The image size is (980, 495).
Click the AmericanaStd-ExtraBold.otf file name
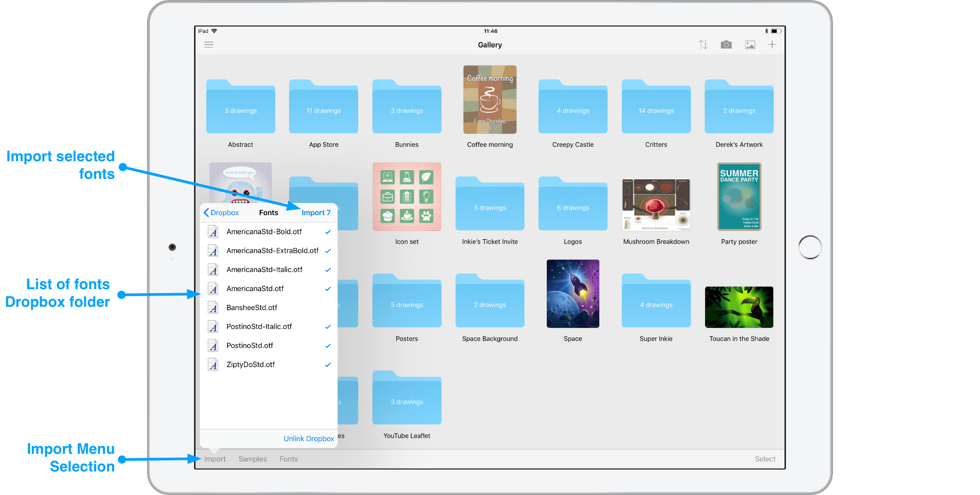point(272,250)
